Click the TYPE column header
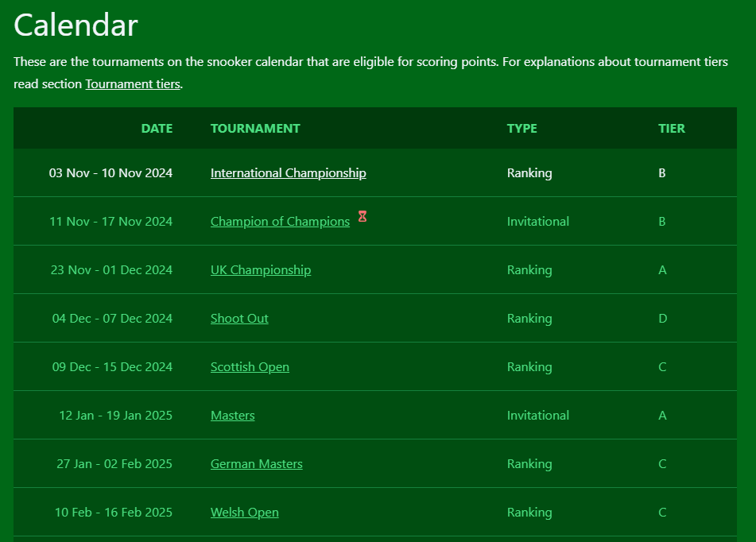Viewport: 756px width, 542px height. (522, 128)
